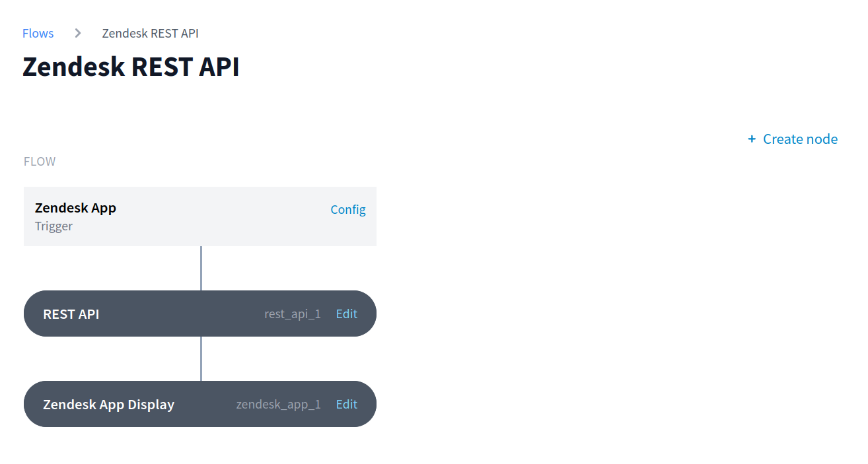The height and width of the screenshot is (464, 868).
Task: Click the Zendesk App Display node title
Action: (108, 404)
